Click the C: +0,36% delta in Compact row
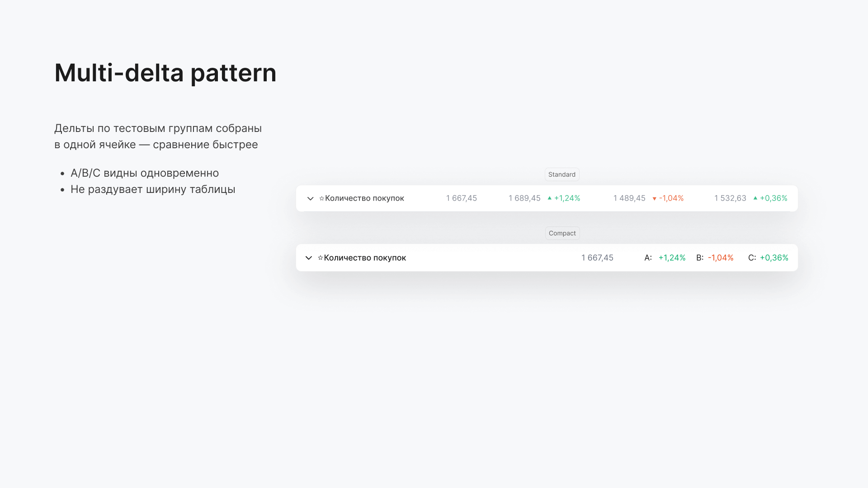 click(x=769, y=258)
